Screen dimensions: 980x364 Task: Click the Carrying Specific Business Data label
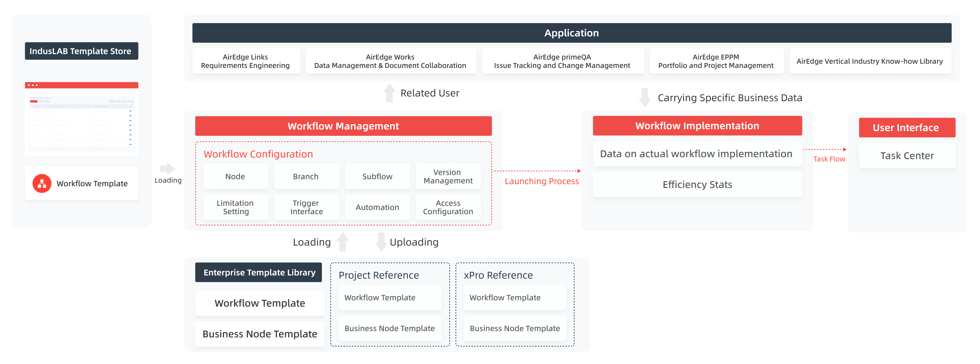(x=730, y=98)
